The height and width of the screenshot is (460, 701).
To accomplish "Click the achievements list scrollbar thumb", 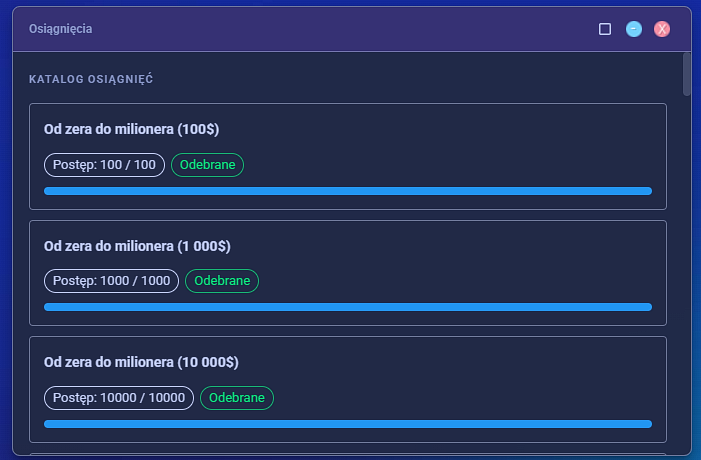I will coord(687,74).
